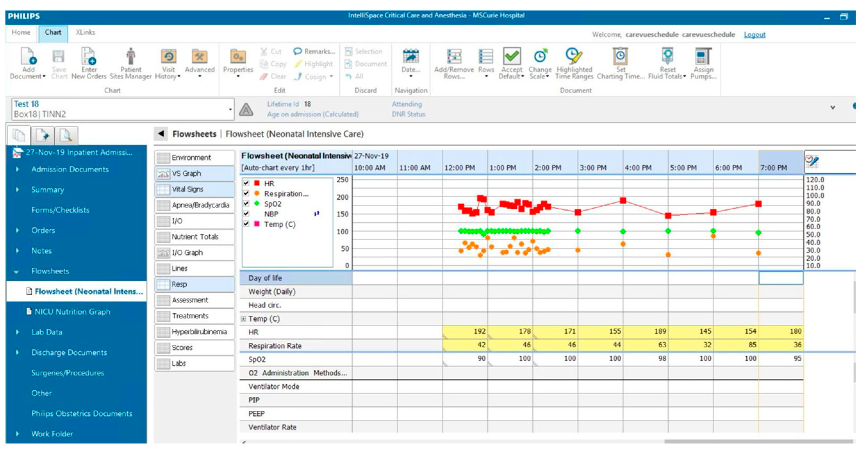Open the VS Graph section button
The image size is (868, 455).
(x=195, y=173)
